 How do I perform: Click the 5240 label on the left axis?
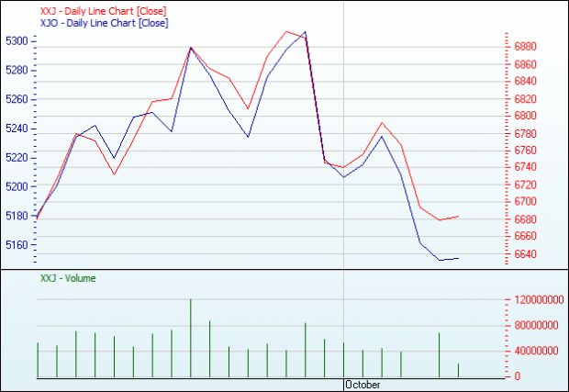[x=17, y=129]
